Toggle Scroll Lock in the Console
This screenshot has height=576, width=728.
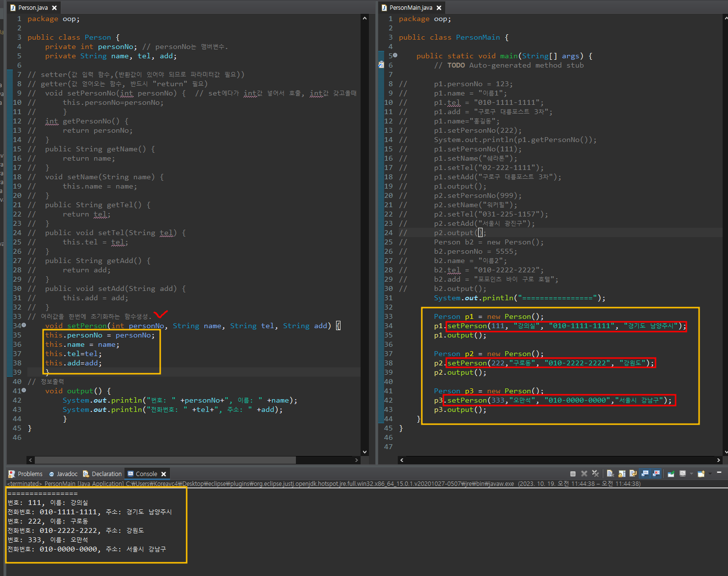point(622,474)
